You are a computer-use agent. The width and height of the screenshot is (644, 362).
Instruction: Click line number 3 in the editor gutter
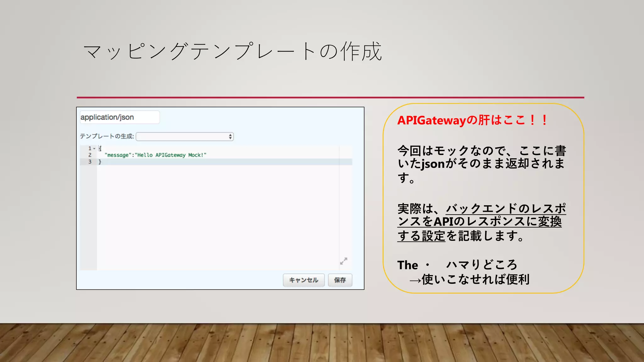click(90, 162)
